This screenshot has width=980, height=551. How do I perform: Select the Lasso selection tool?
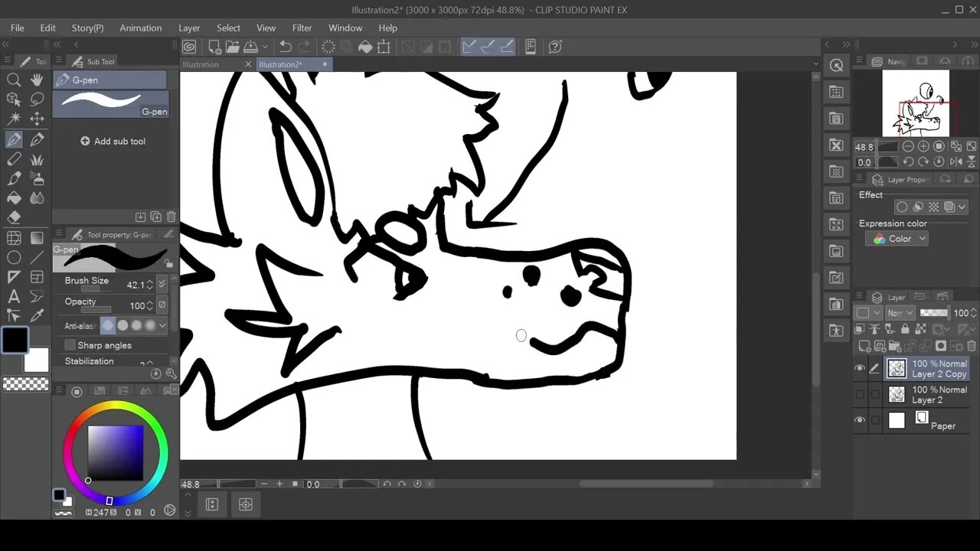pyautogui.click(x=37, y=99)
